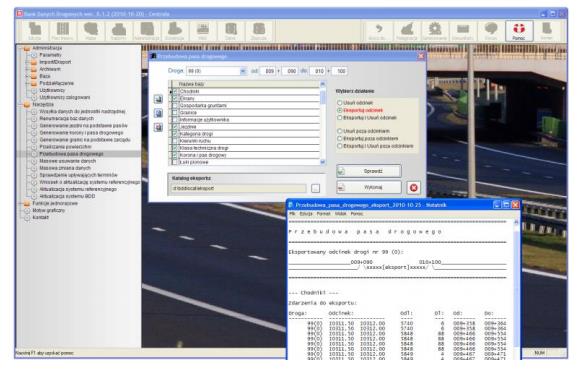Click the leftmost toolbar icon in the main window

[x=35, y=31]
